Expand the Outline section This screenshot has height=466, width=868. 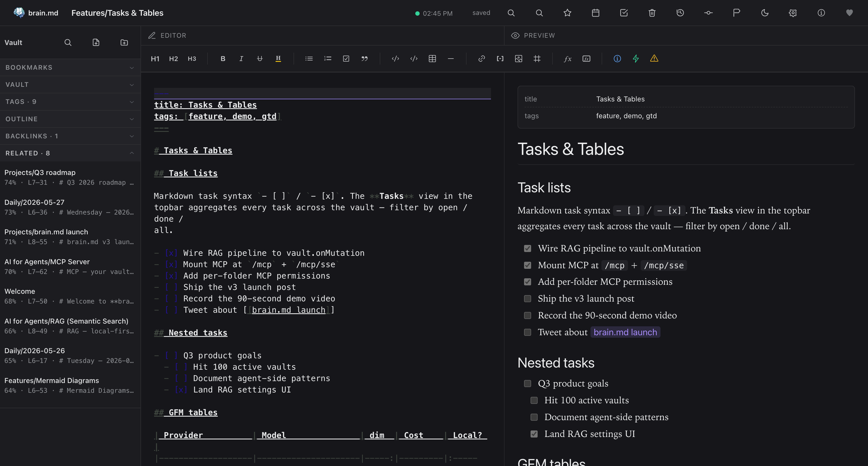pyautogui.click(x=70, y=119)
